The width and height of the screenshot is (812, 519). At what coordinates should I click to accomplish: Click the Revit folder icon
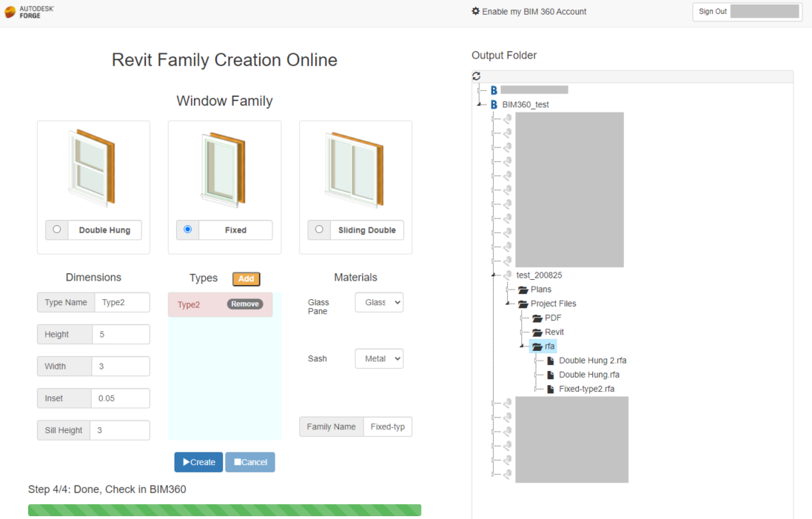tap(537, 332)
